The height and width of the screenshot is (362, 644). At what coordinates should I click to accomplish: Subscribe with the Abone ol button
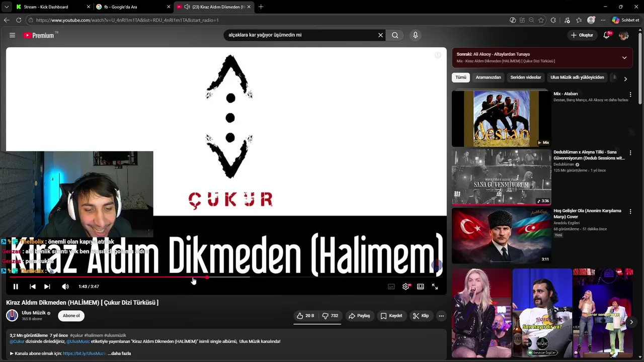click(71, 316)
